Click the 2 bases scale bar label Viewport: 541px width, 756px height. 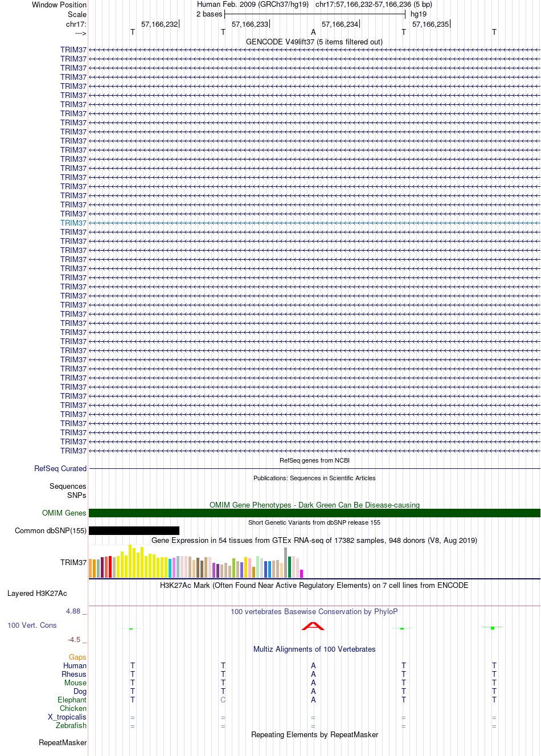click(x=210, y=14)
